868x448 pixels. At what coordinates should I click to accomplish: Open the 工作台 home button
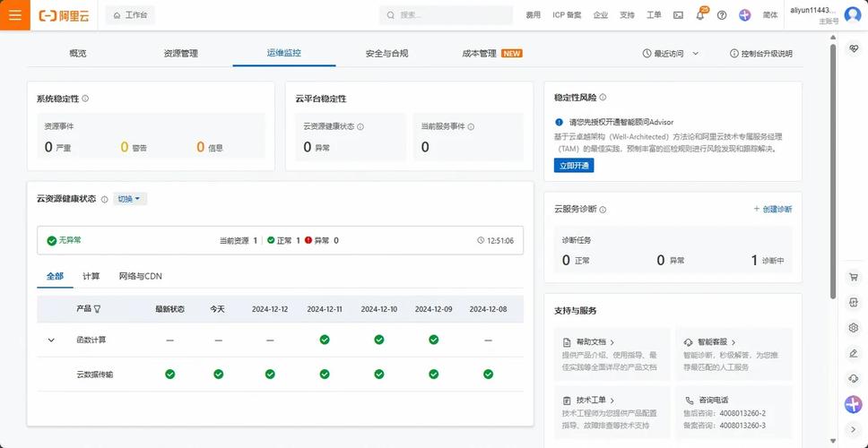click(x=130, y=15)
